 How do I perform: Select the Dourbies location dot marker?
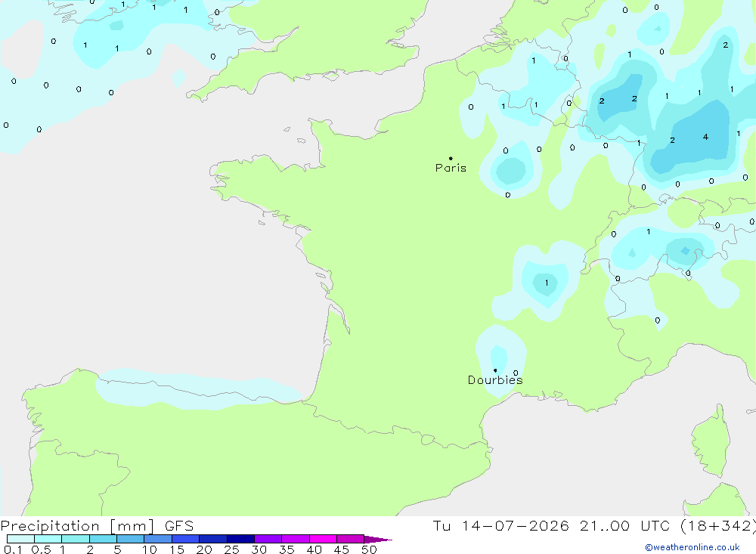495,370
